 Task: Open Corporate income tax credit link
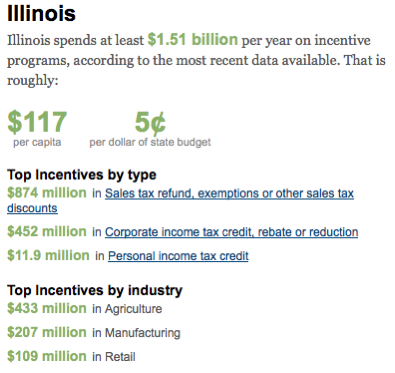[232, 232]
